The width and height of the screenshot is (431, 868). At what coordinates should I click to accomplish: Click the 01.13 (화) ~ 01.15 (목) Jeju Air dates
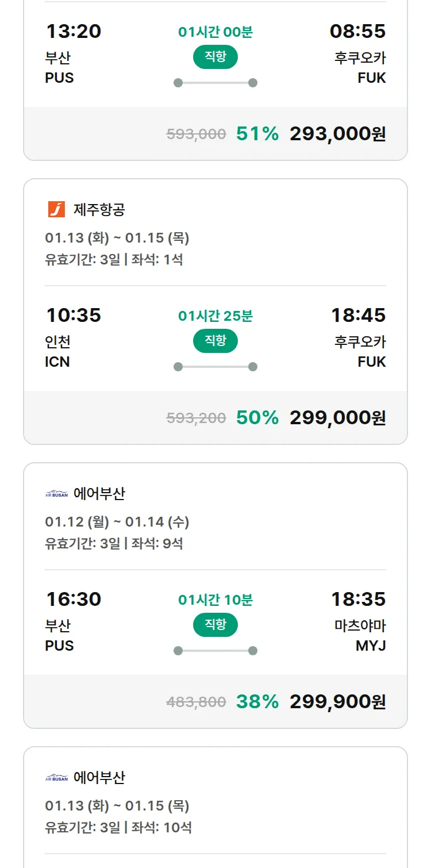click(x=117, y=238)
